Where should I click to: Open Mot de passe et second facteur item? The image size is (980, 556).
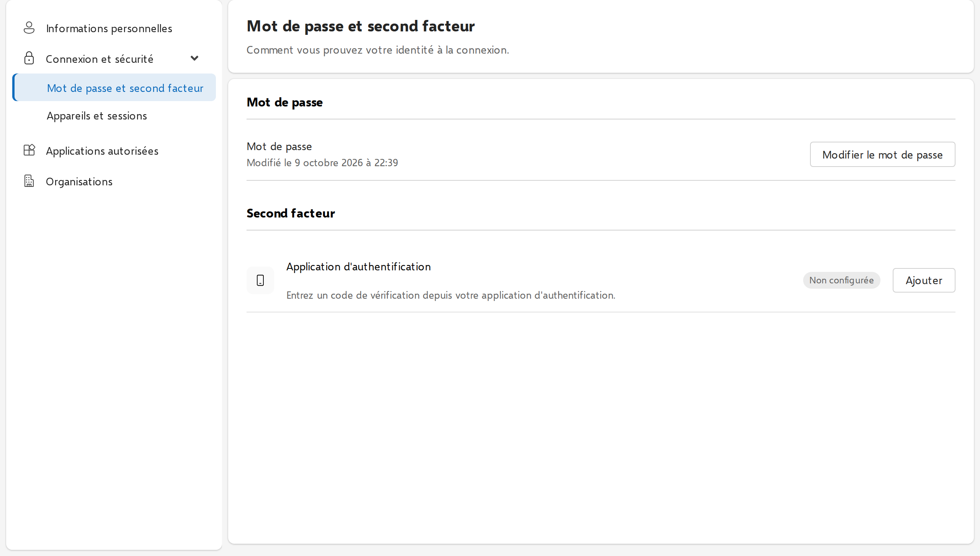pos(114,88)
